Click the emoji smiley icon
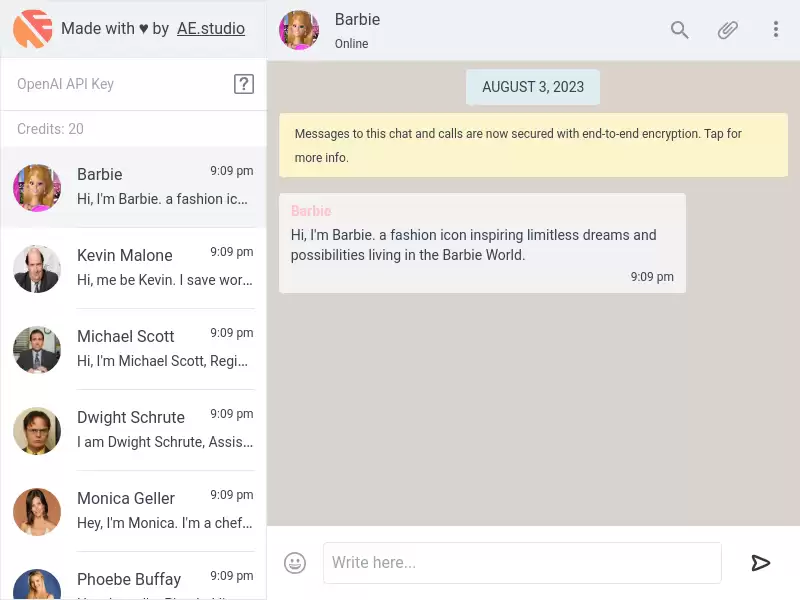 [295, 563]
